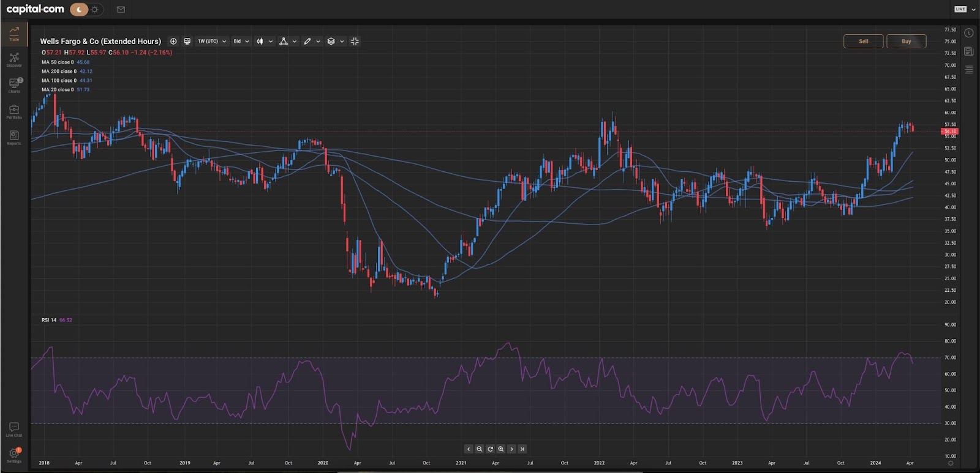Reset the chart view with the refresh icon
This screenshot has width=980, height=473.
(490, 449)
